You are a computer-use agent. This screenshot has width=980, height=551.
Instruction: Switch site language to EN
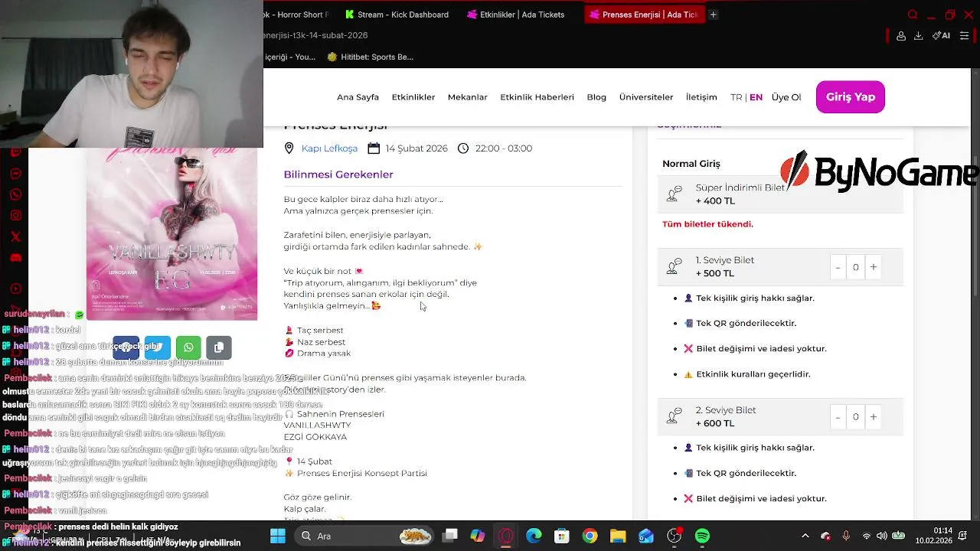(x=756, y=97)
